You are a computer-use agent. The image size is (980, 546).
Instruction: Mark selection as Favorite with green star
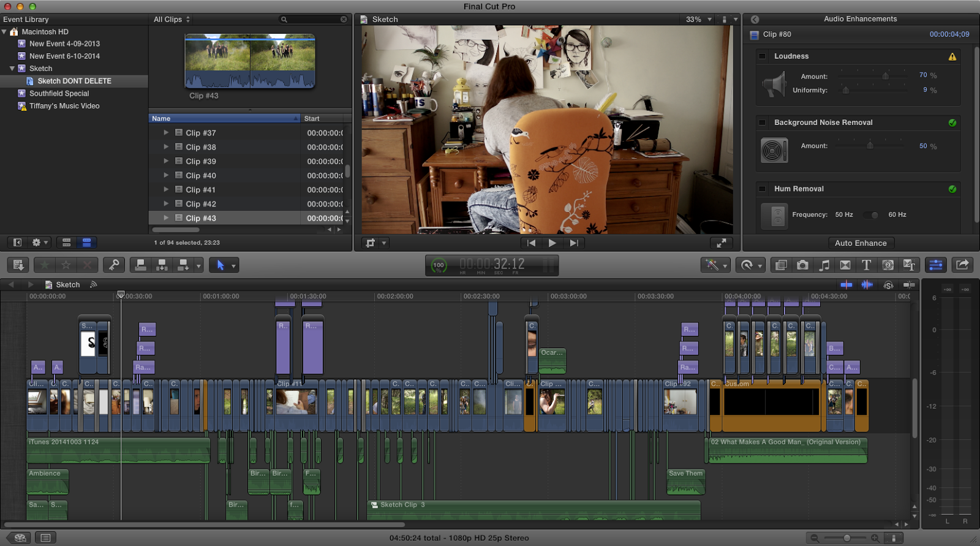[x=44, y=265]
